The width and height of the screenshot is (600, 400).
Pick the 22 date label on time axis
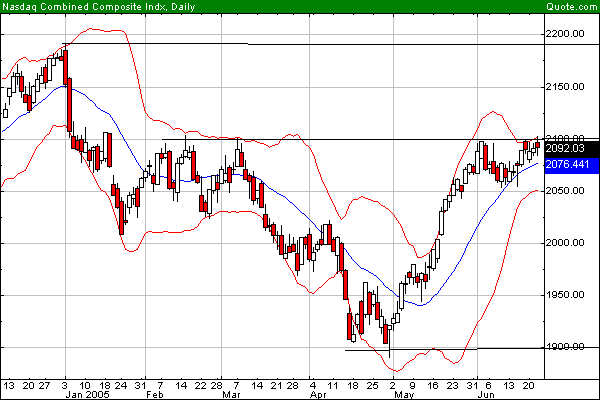tap(200, 385)
